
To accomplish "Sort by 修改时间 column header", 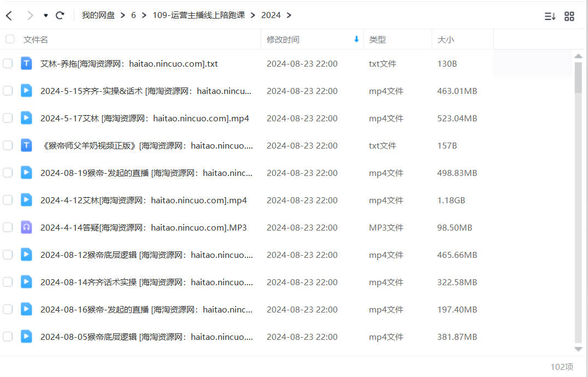I will point(283,39).
